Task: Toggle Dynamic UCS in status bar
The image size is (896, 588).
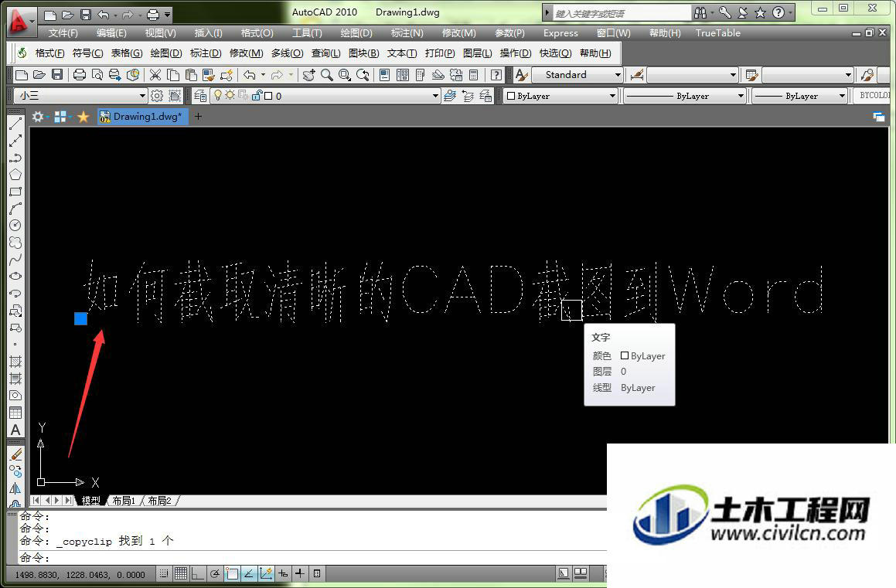Action: (266, 574)
